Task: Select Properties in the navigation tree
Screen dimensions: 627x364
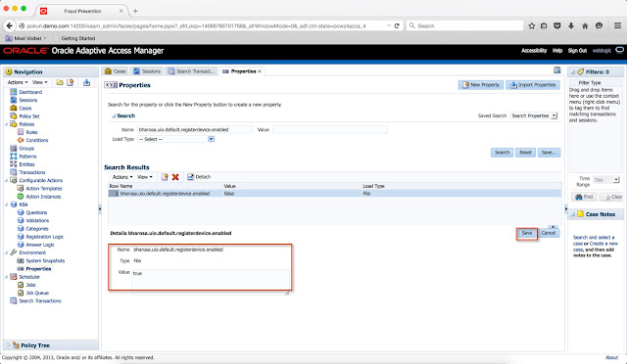Action: 38,269
